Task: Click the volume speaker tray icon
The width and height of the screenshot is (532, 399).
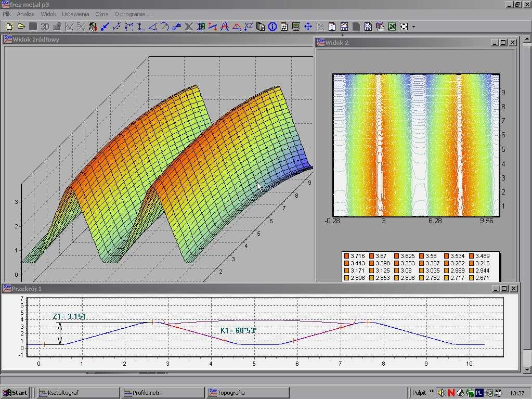Action: (x=440, y=393)
